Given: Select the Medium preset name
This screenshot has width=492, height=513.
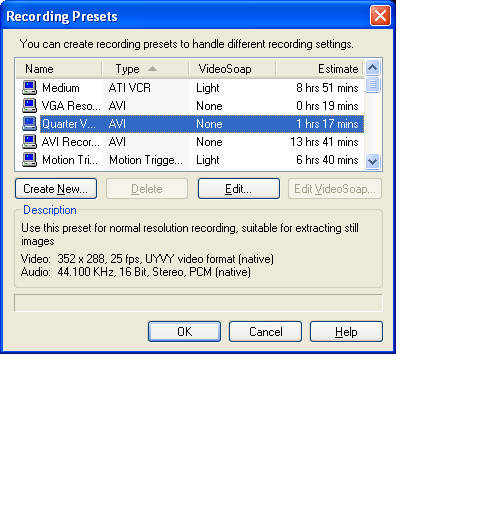Looking at the screenshot, I should click(61, 88).
